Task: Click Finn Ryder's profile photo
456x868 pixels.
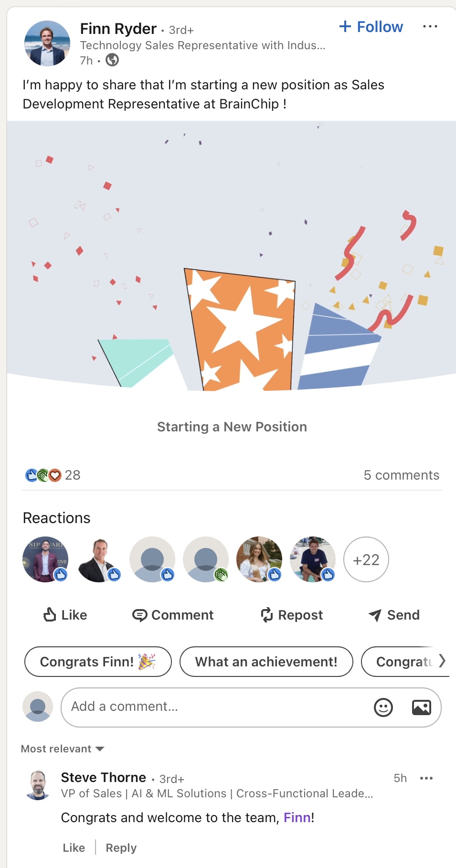Action: click(x=47, y=43)
